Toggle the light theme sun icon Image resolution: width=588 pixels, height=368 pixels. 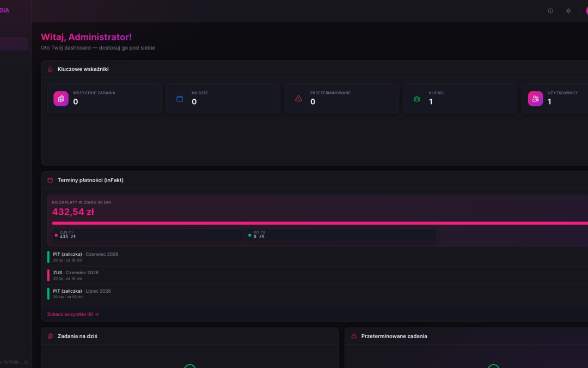tap(568, 11)
